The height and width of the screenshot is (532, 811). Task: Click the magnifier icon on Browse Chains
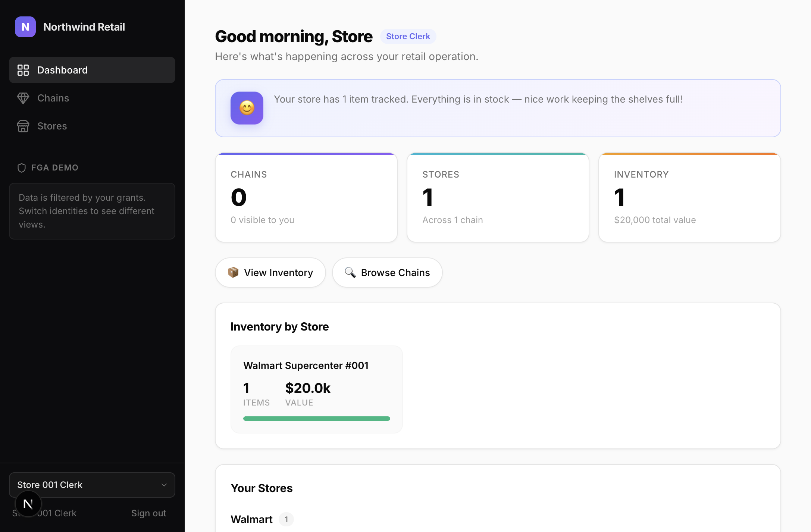(350, 272)
